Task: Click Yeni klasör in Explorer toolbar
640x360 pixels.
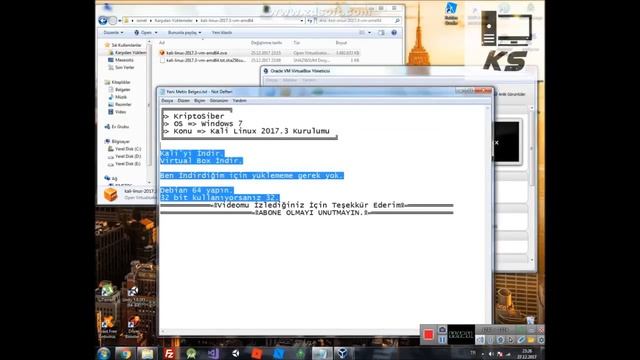Action: [222, 32]
